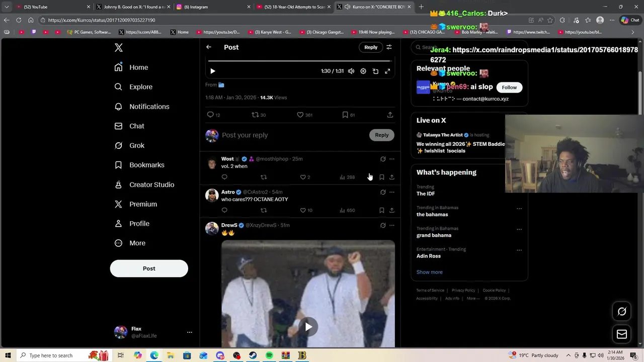Enter fullscreen on video player
This screenshot has height=362, width=644.
pos(387,71)
